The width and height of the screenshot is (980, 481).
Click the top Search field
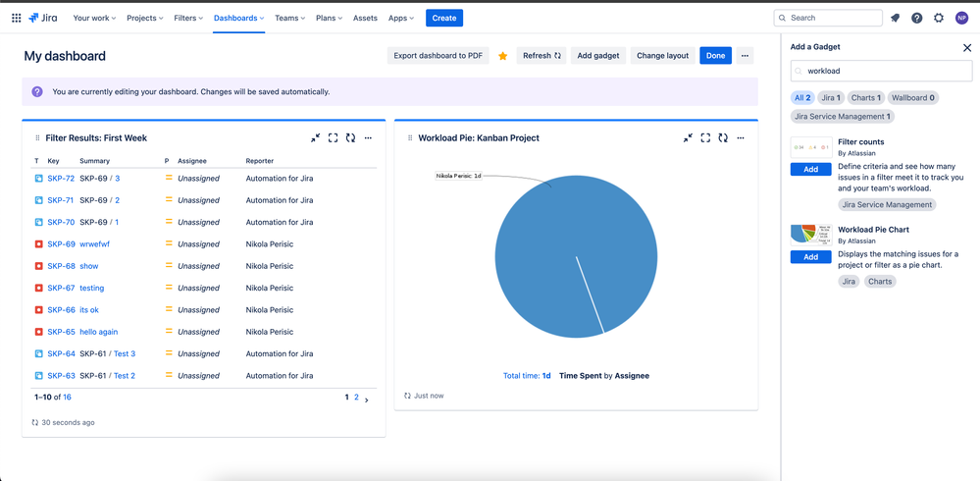(828, 18)
